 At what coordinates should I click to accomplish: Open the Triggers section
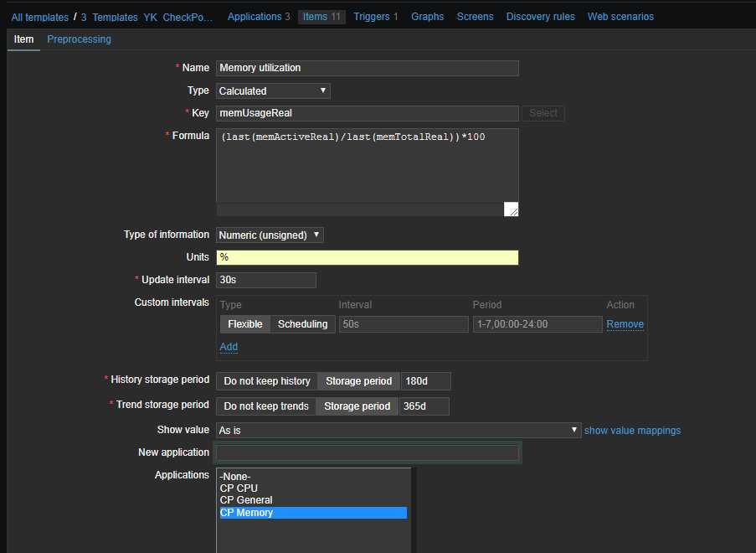pyautogui.click(x=375, y=17)
